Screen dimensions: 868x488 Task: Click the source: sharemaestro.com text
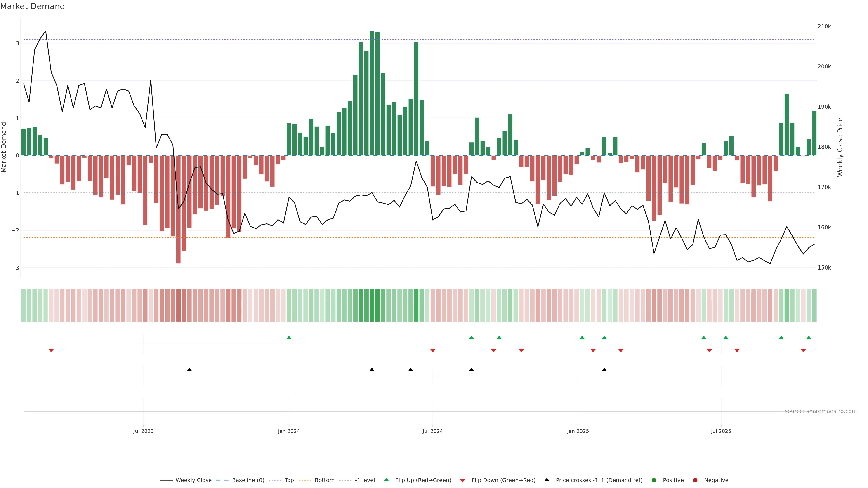point(821,411)
